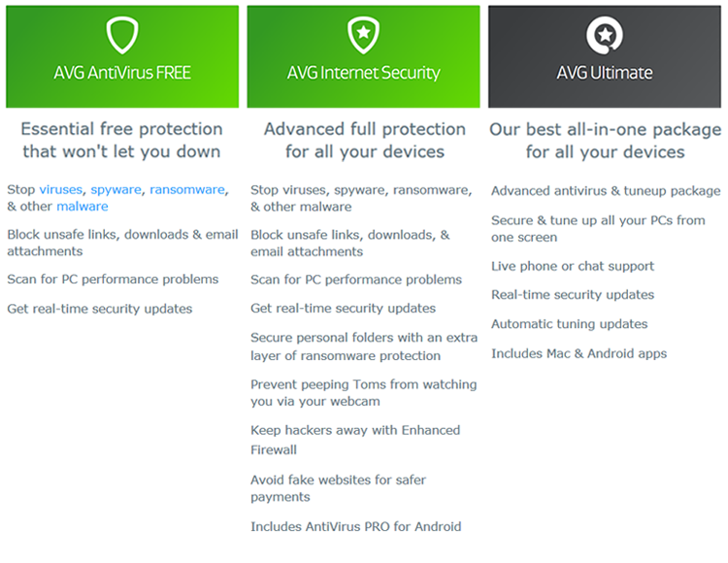Click Keep hackers away with Enhanced Firewall
Image resolution: width=728 pixels, height=563 pixels.
(355, 440)
